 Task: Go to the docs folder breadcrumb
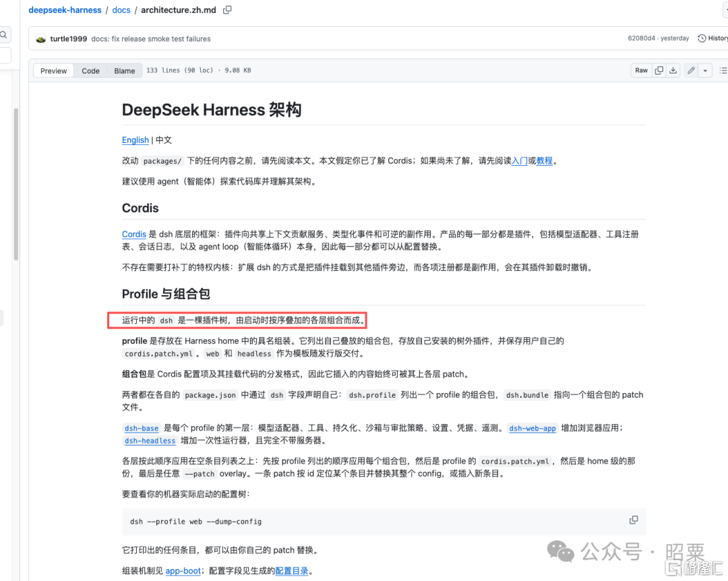[121, 9]
